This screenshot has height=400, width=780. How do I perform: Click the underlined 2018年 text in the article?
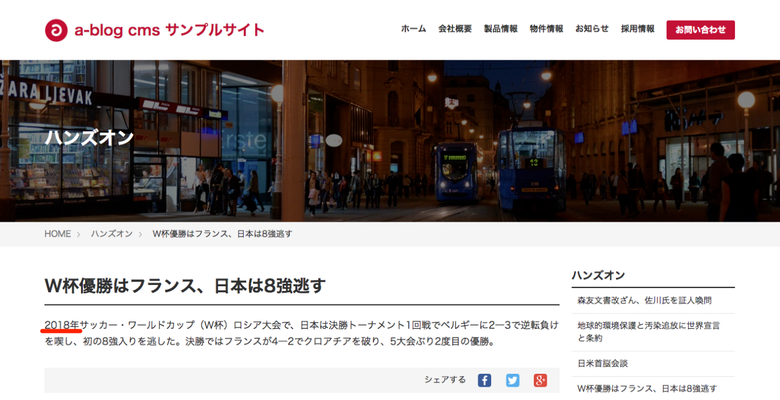tap(62, 324)
